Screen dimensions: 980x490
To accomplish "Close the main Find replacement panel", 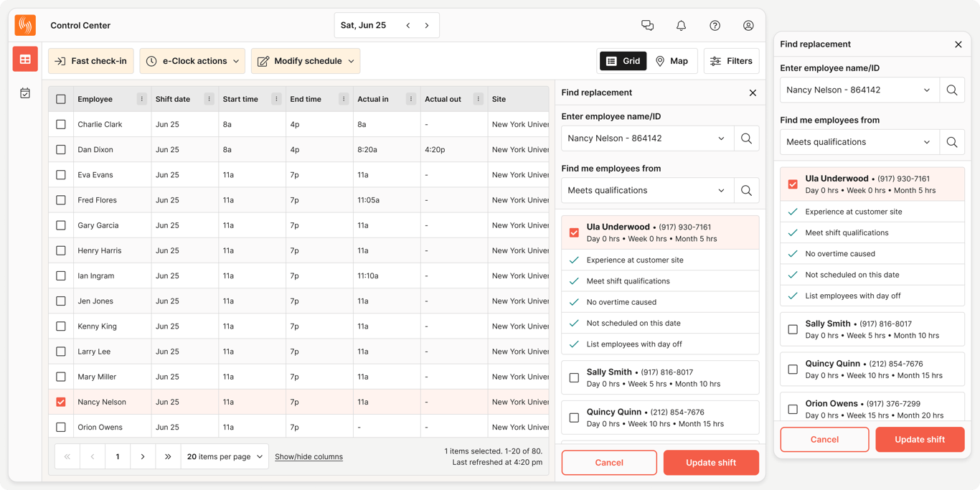I will pos(753,93).
